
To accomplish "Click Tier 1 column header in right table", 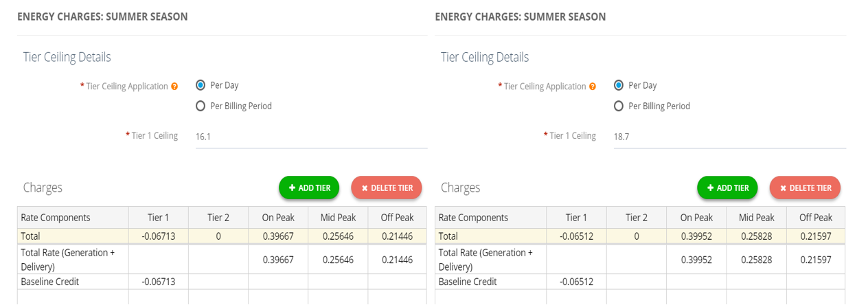I will [576, 218].
